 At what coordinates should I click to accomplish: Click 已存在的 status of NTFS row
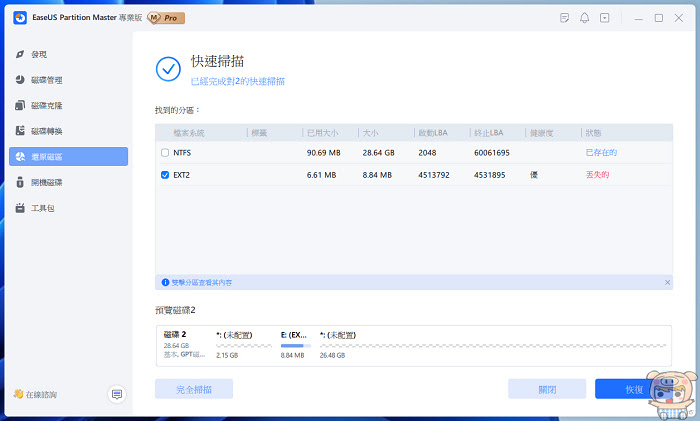coord(601,153)
